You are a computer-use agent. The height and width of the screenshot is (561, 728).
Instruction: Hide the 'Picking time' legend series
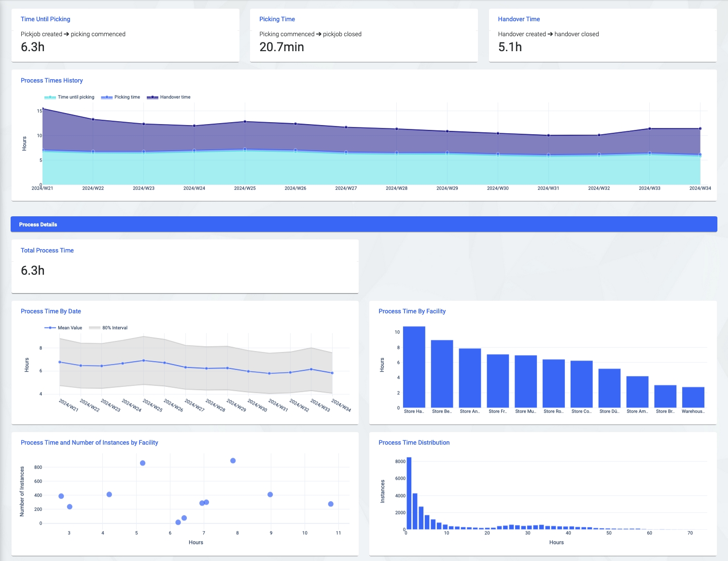[x=121, y=97]
